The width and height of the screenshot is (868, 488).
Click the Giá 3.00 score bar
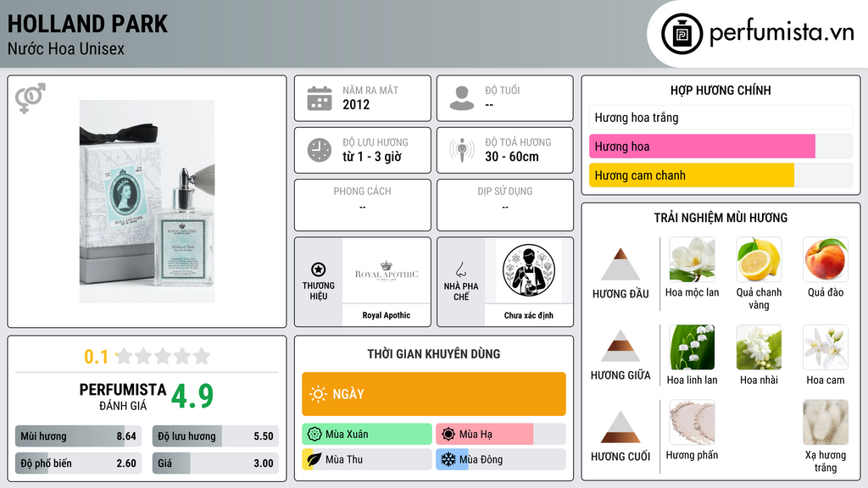pos(215,463)
